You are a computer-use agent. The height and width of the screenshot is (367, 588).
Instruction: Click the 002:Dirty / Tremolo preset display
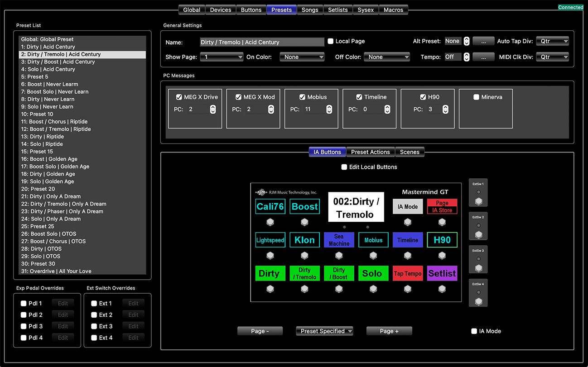click(x=356, y=207)
